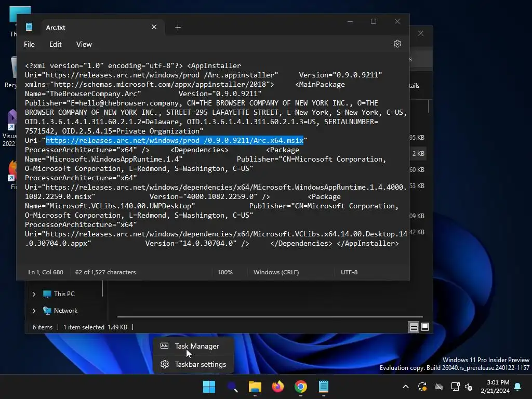Open the View menu
Viewport: 532px width, 399px height.
point(84,44)
